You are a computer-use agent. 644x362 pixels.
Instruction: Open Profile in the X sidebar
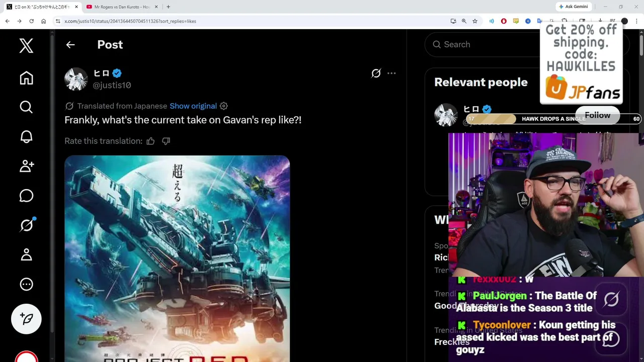coord(26,255)
